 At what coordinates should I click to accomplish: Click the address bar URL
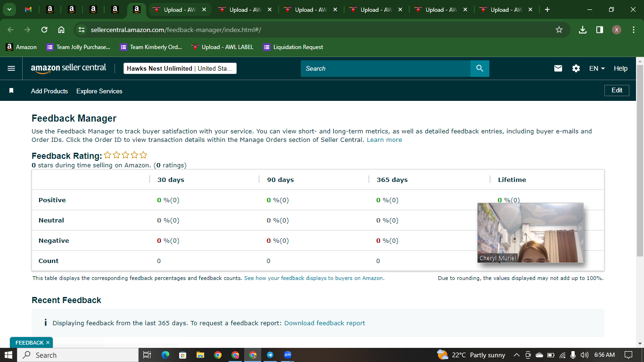pyautogui.click(x=176, y=30)
